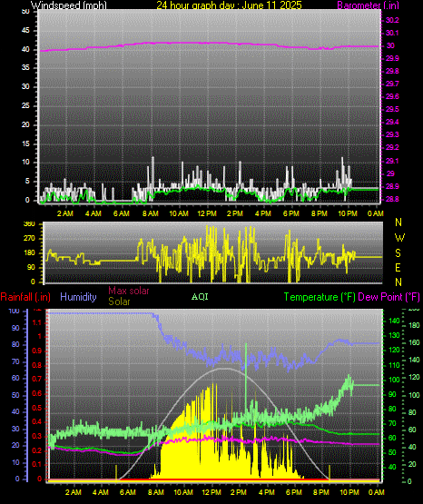The image size is (423, 504).
Task: Select the Temperature (°F) legend label
Action: click(320, 297)
